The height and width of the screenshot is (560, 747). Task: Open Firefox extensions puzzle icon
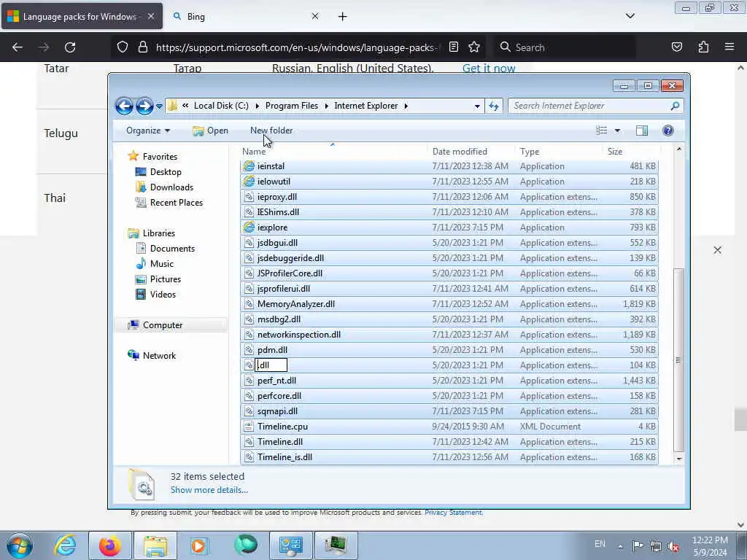(x=703, y=47)
